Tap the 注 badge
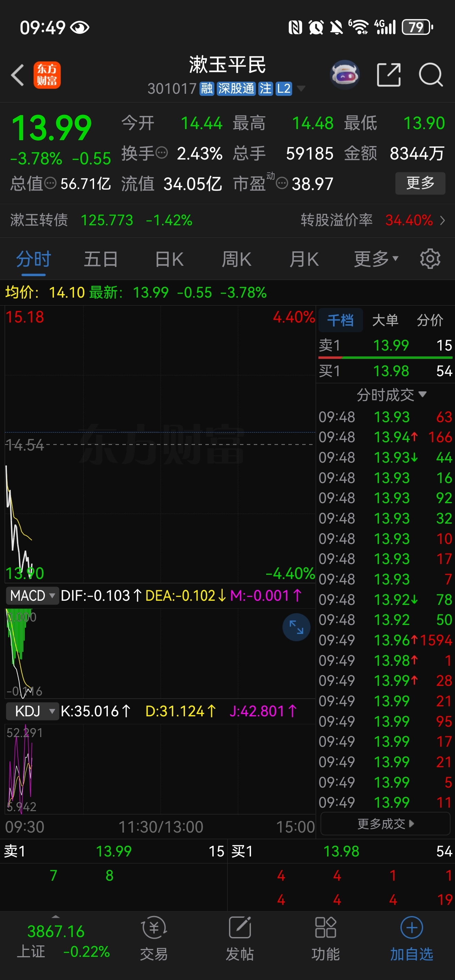This screenshot has width=455, height=980. point(265,89)
